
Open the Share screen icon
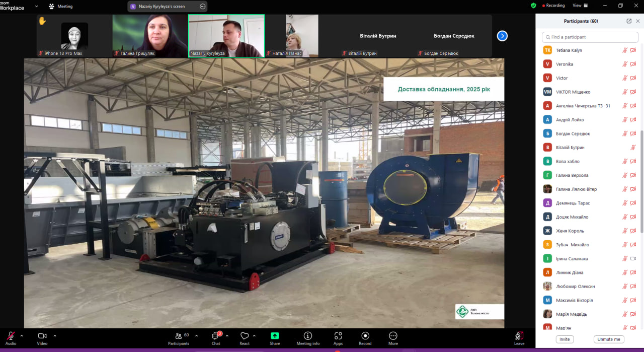point(275,336)
